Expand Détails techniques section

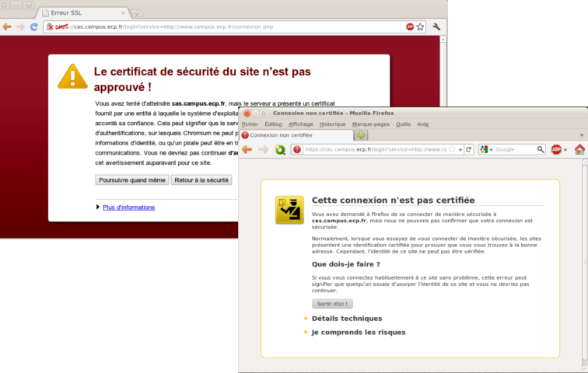coord(347,319)
